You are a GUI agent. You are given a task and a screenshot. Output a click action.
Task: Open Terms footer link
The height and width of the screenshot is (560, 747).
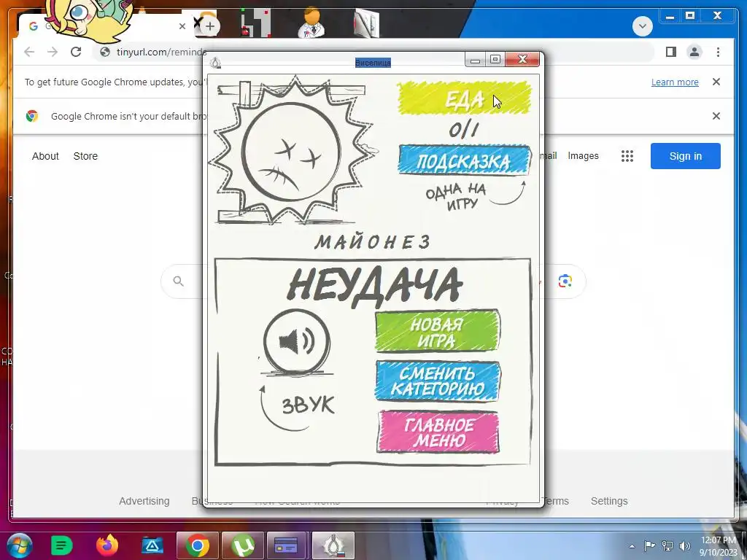pos(555,501)
